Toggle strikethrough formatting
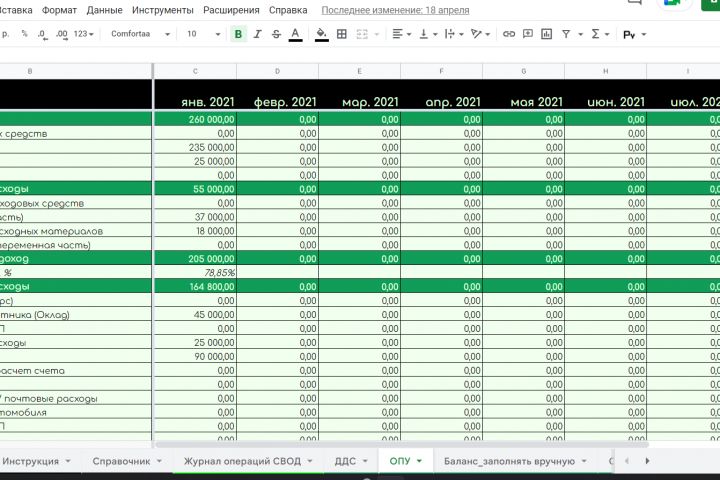Screen dimensions: 720x480 (276, 34)
